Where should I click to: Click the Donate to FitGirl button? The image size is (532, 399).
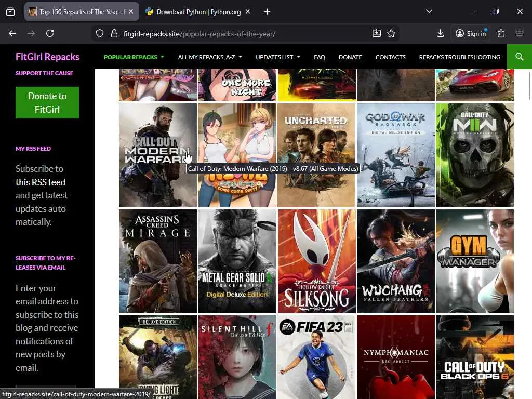(47, 102)
